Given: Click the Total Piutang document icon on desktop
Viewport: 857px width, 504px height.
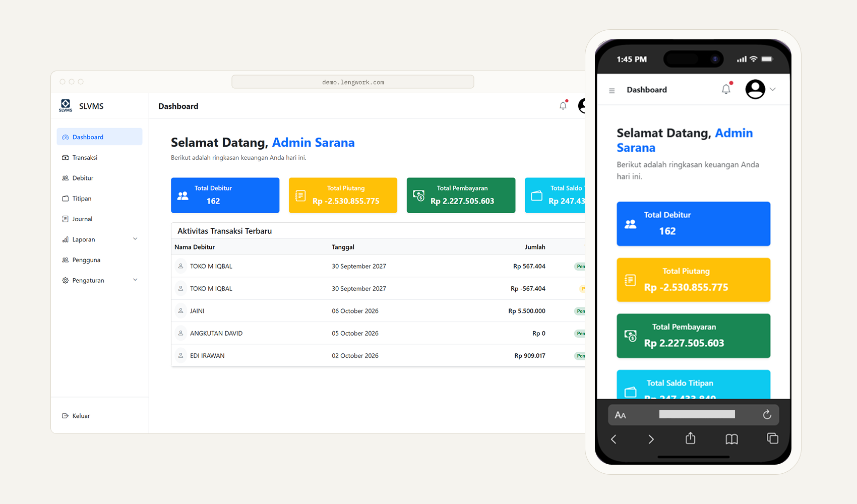Looking at the screenshot, I should (300, 196).
